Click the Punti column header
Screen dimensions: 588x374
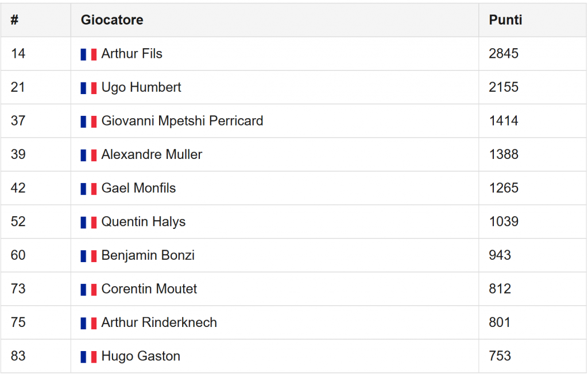point(505,20)
